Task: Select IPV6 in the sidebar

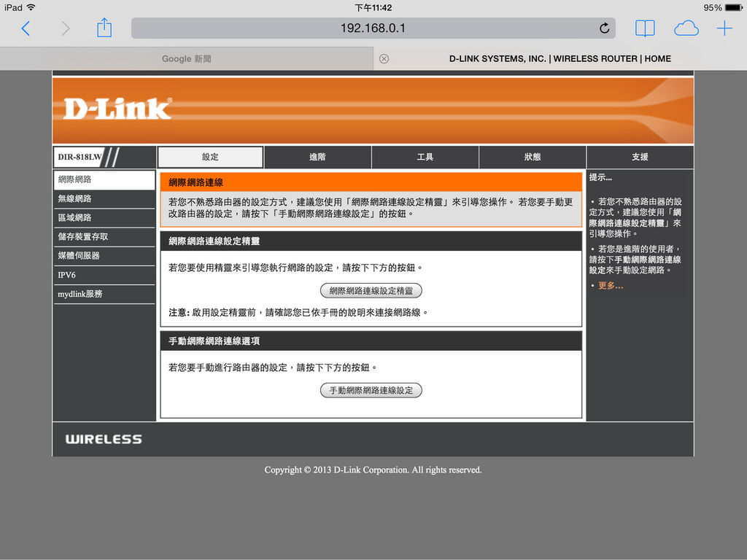Action: click(x=104, y=275)
